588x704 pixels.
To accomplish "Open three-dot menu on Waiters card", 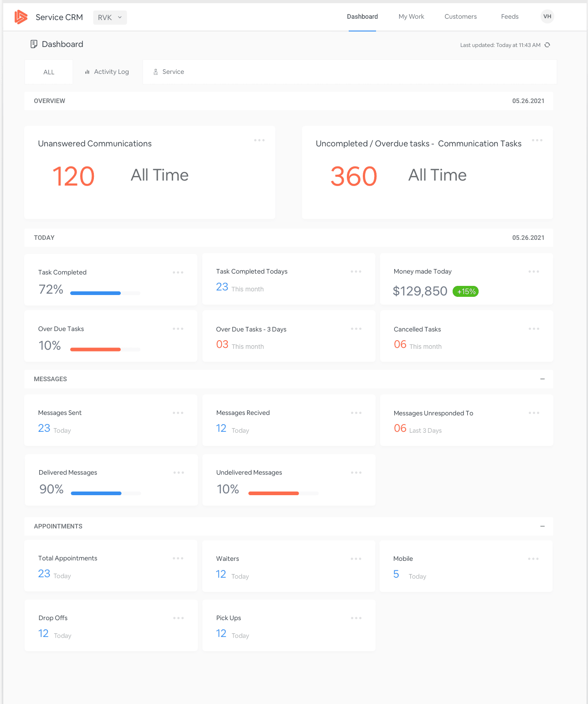I will [356, 559].
